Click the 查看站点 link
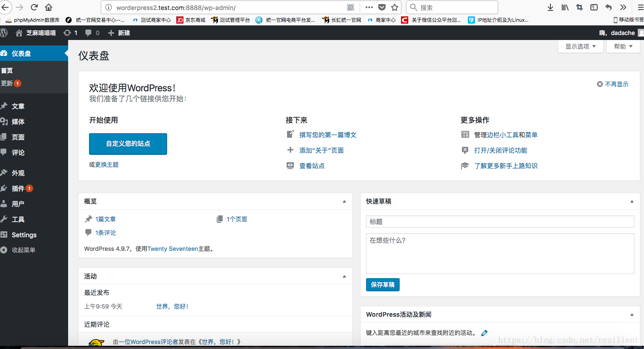The width and height of the screenshot is (644, 349). tap(312, 166)
